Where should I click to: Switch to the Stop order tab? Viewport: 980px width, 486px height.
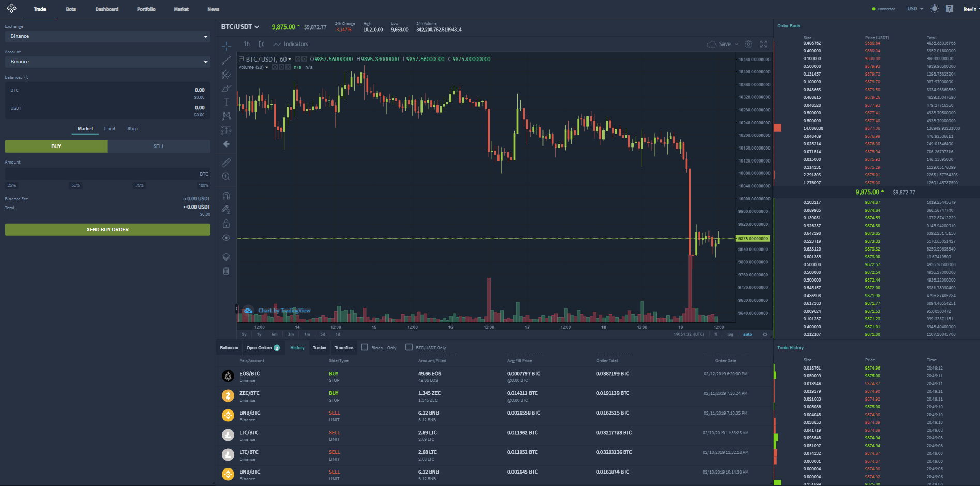pos(132,129)
